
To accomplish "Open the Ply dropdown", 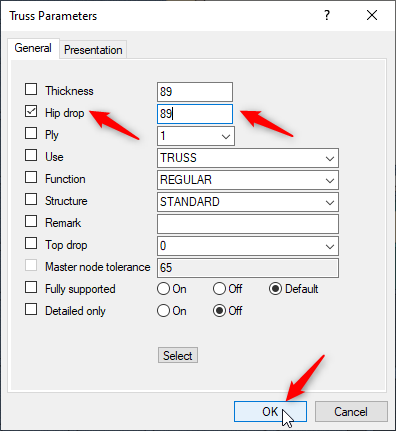I will pos(196,136).
